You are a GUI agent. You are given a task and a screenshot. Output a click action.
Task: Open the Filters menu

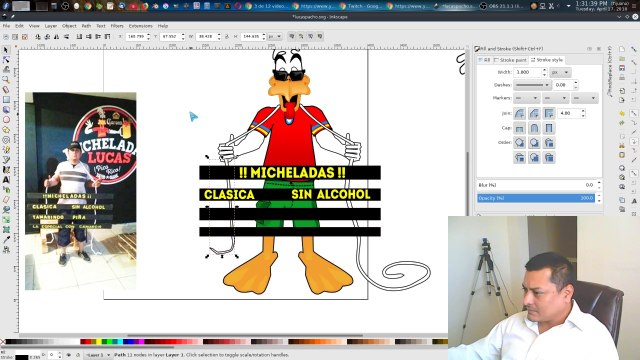point(117,26)
